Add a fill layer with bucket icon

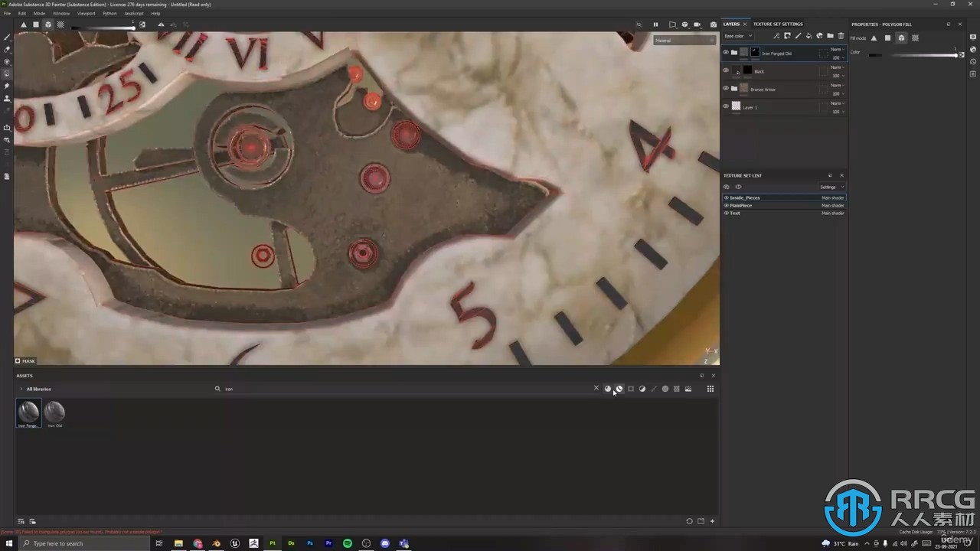click(x=808, y=36)
